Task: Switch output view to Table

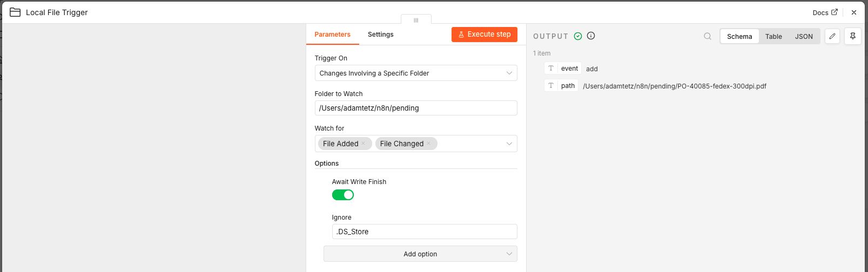Action: point(773,36)
